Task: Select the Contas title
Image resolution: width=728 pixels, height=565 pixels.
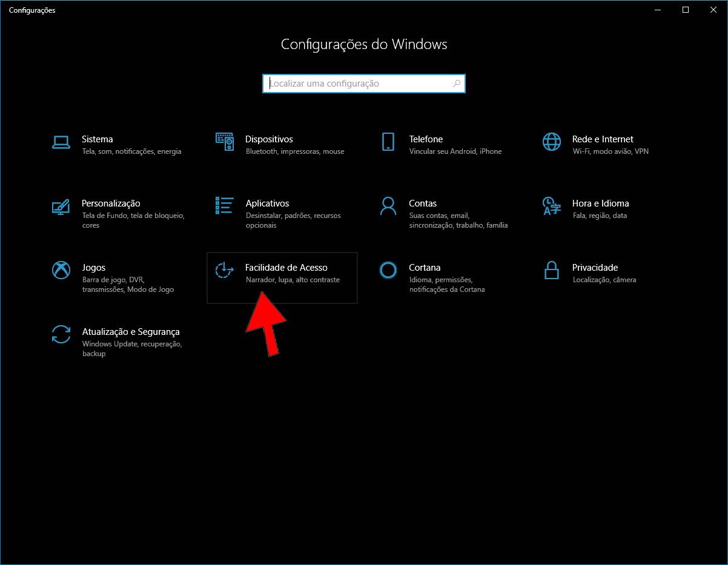Action: [423, 203]
